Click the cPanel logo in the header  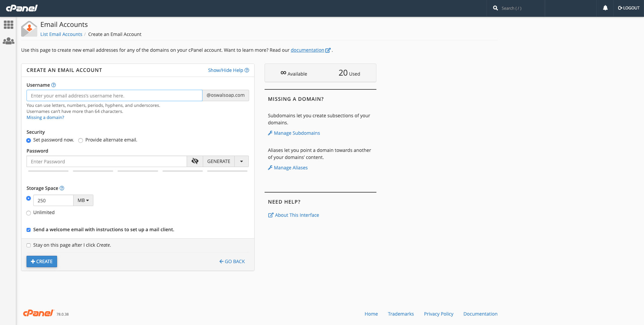21,8
